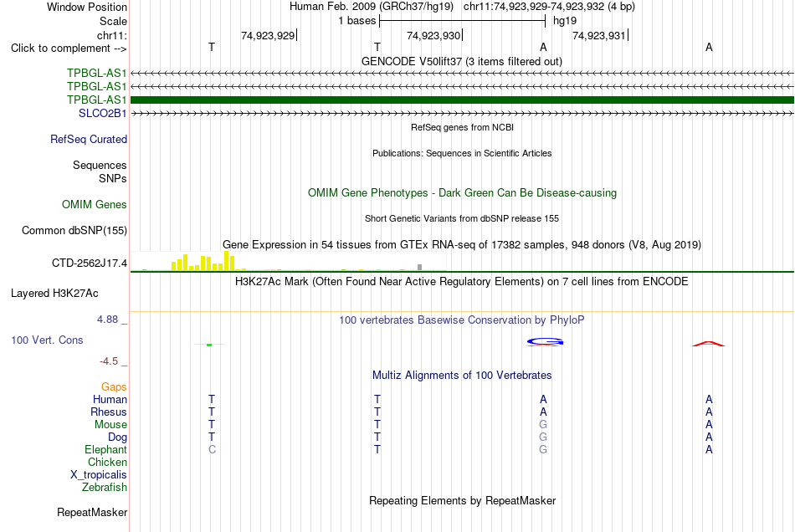
Task: Click the Elephant species label
Action: 106,449
